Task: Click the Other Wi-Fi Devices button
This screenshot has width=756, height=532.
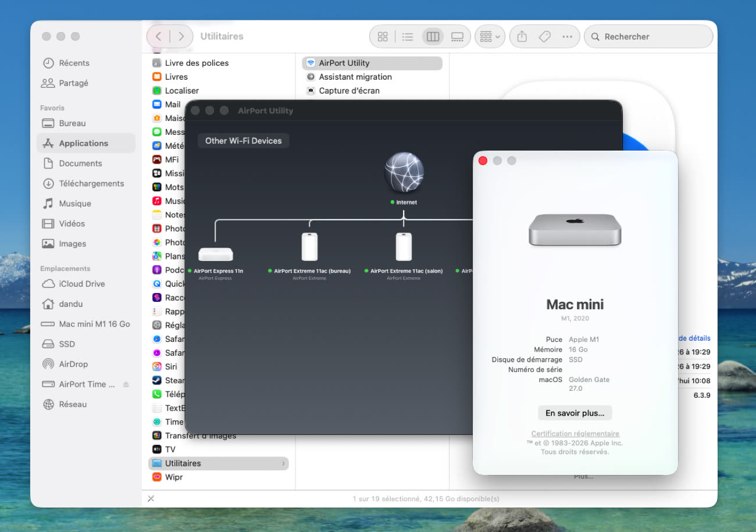Action: (243, 141)
